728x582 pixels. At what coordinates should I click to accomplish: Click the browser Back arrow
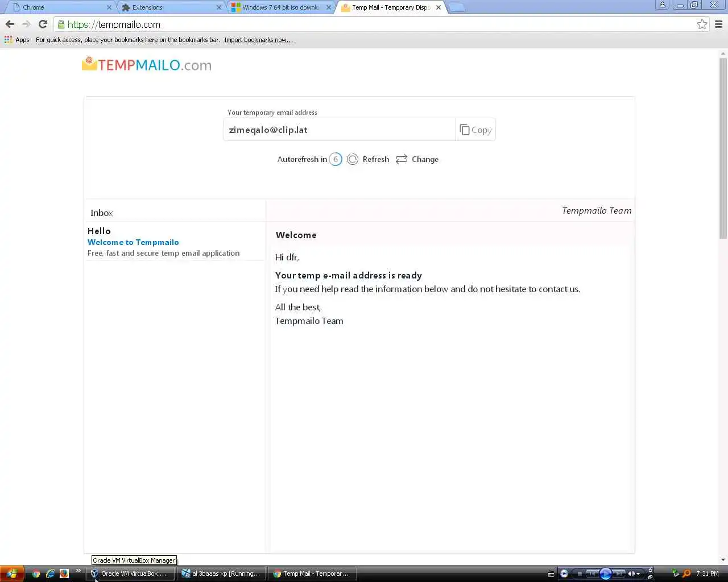pyautogui.click(x=10, y=24)
